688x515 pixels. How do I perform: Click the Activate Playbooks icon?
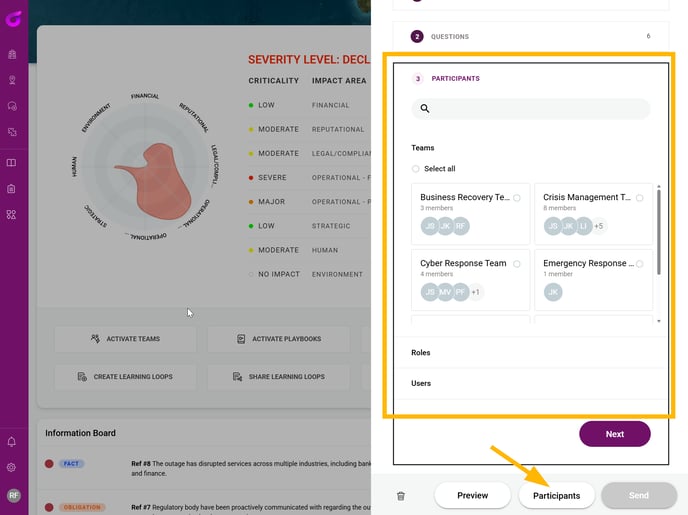(241, 339)
